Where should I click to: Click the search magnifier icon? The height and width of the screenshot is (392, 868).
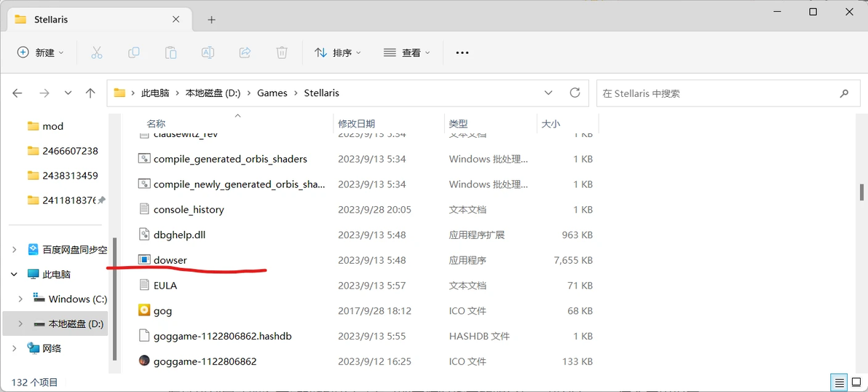tap(844, 93)
